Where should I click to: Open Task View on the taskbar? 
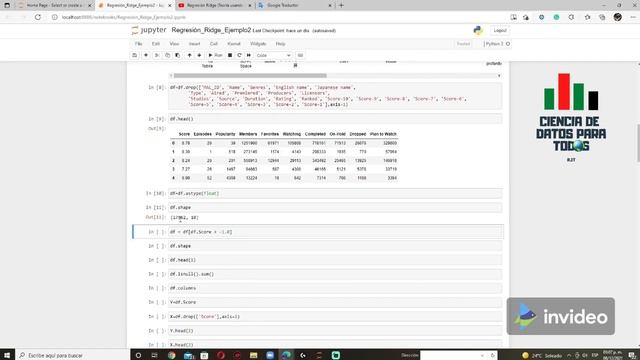155,355
